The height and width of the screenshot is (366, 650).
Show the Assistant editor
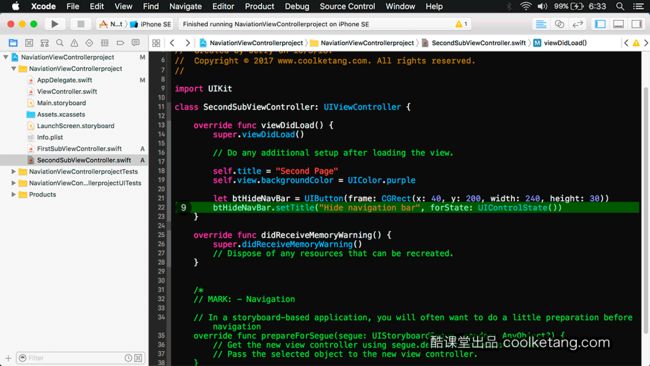click(559, 24)
